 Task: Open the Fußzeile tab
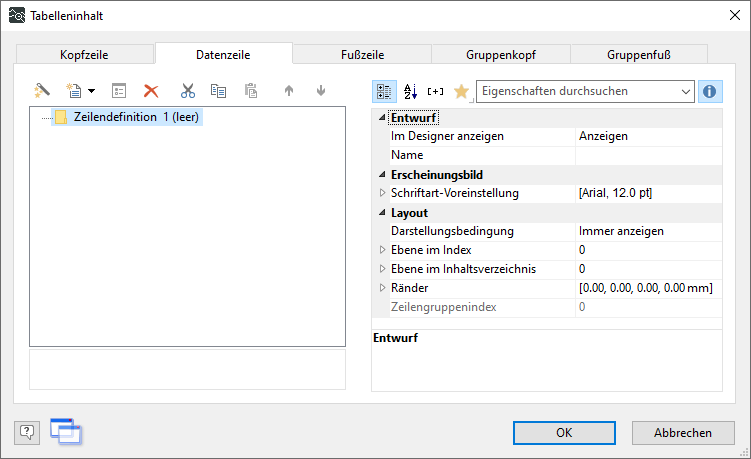click(363, 55)
